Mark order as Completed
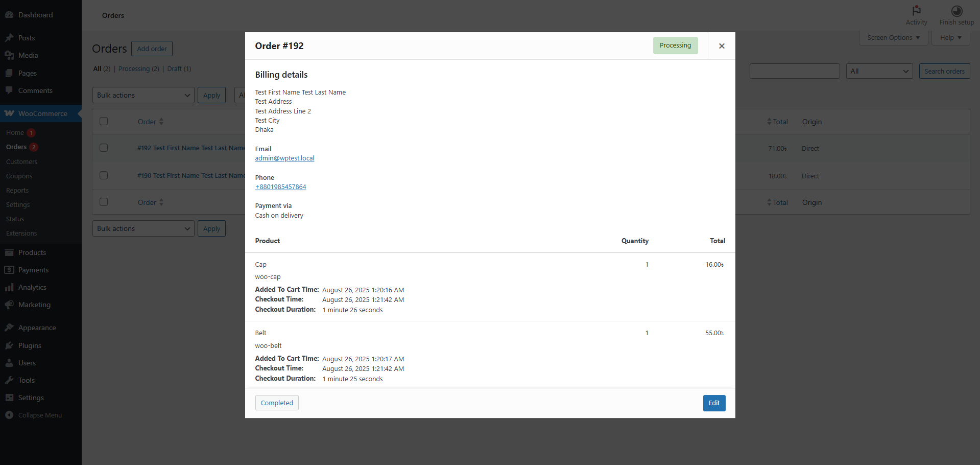Image resolution: width=980 pixels, height=465 pixels. pos(277,403)
